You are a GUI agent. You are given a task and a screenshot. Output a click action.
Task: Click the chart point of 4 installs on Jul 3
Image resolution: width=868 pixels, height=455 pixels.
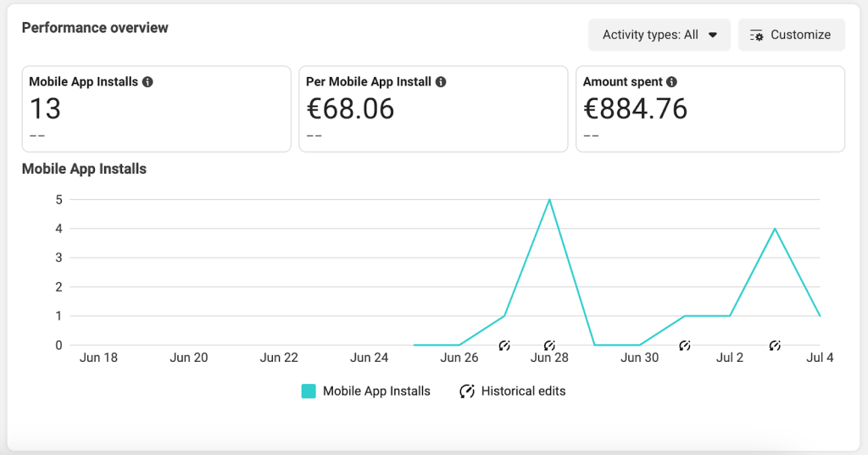point(775,229)
